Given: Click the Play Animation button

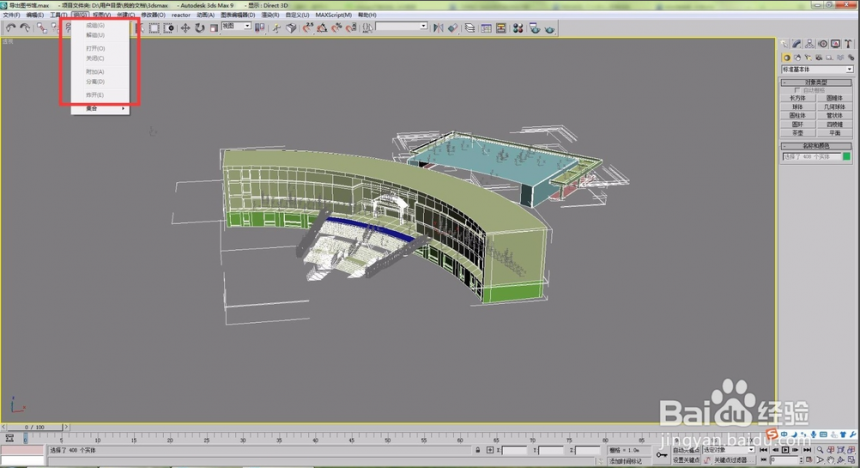Looking at the screenshot, I should pyautogui.click(x=785, y=450).
